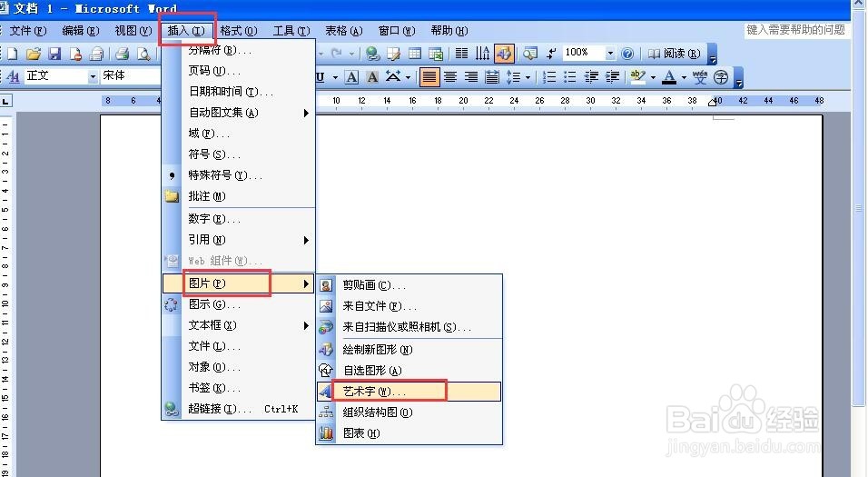Open the 工具 menu
This screenshot has width=868, height=477.
tap(291, 31)
